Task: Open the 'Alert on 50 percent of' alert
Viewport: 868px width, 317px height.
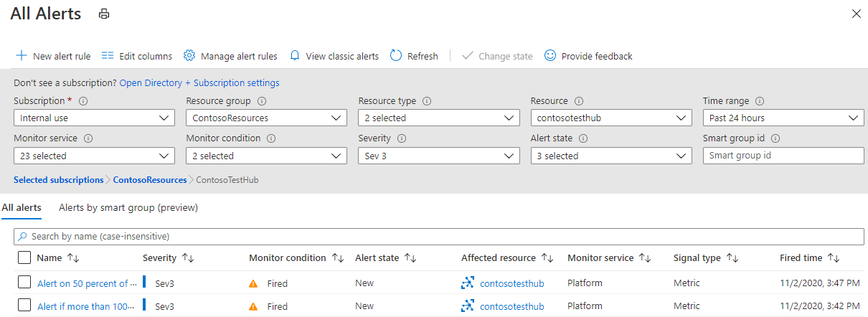Action: point(82,283)
